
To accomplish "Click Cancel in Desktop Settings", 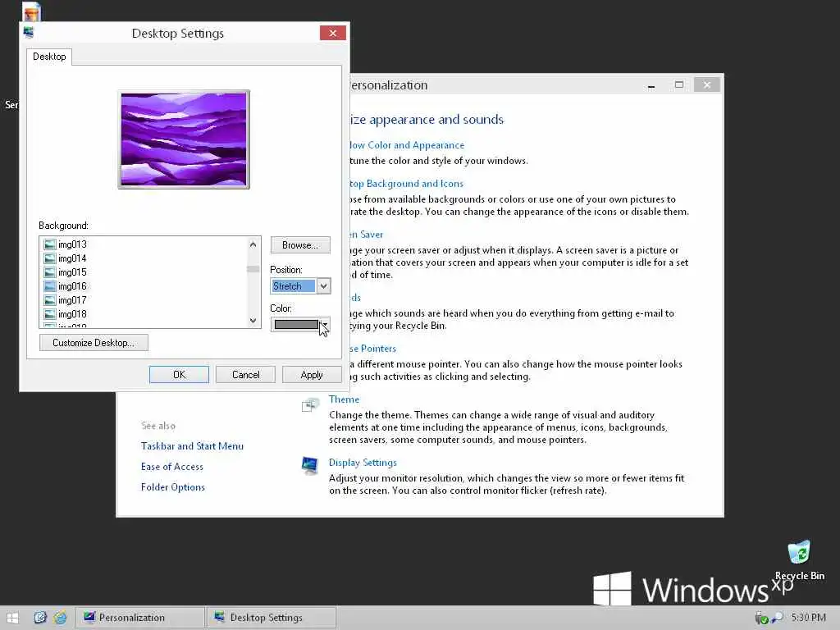I will coord(245,374).
